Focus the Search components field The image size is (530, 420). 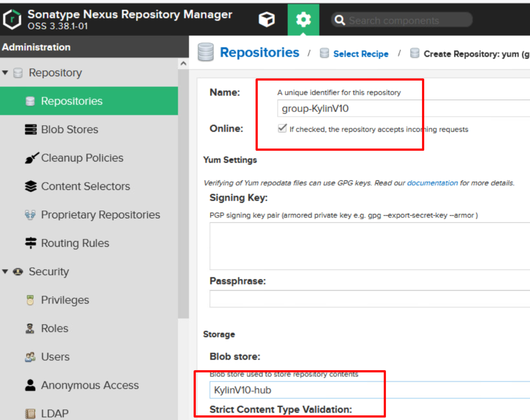(410, 21)
